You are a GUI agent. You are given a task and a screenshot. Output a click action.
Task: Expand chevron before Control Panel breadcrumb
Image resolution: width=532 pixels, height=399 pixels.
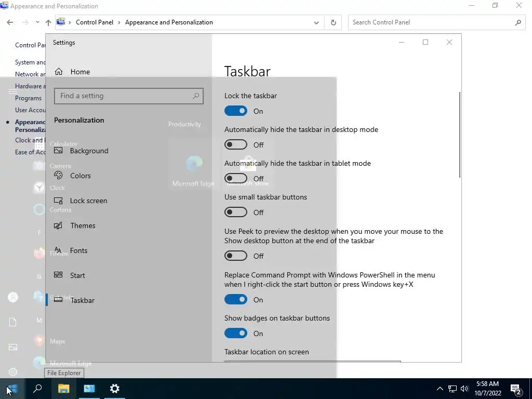(70, 22)
